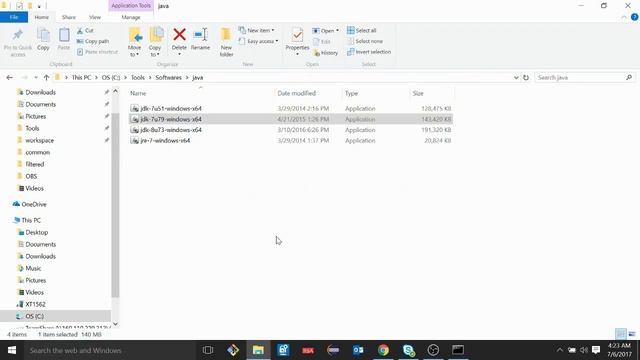Click the Rename icon

(x=200, y=35)
